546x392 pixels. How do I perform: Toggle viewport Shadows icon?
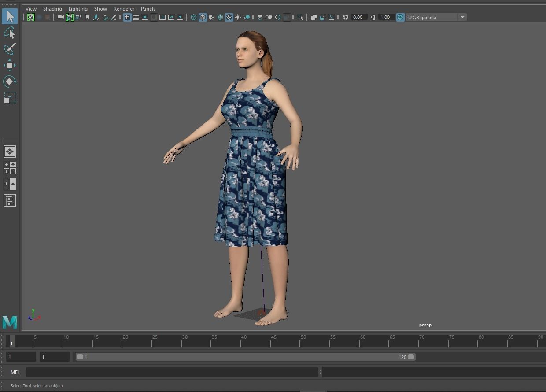point(247,17)
